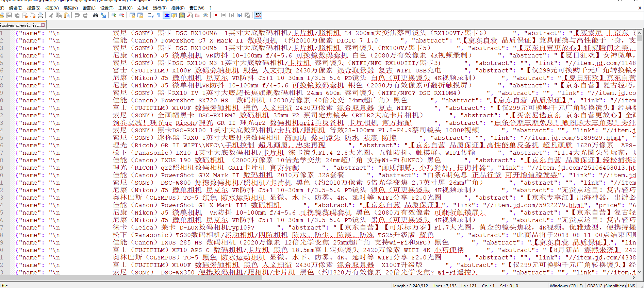Open the 编码(N) encoding menu

coord(70,8)
